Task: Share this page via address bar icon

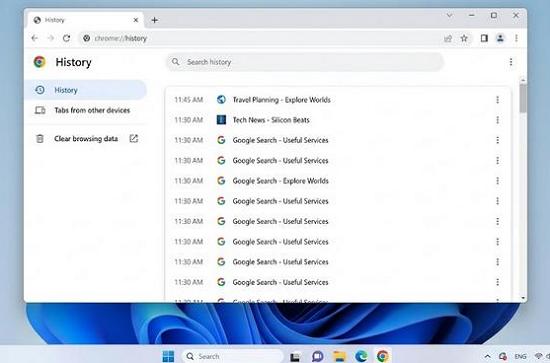Action: [448, 38]
